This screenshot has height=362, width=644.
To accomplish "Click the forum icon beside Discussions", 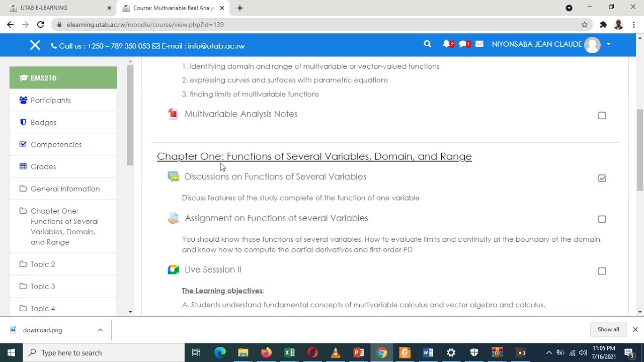I will 173,176.
